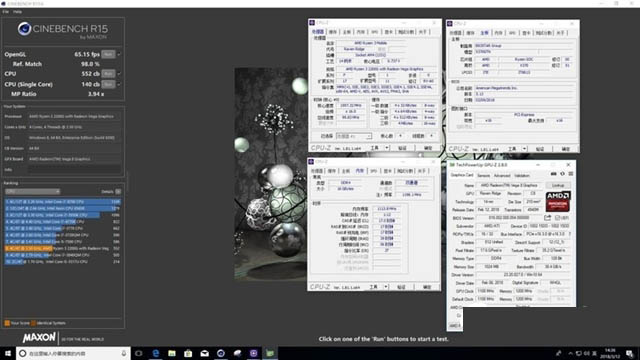Click the GPU-Z screenshot camera icon
Viewport: 640px width, 360px height.
click(553, 174)
